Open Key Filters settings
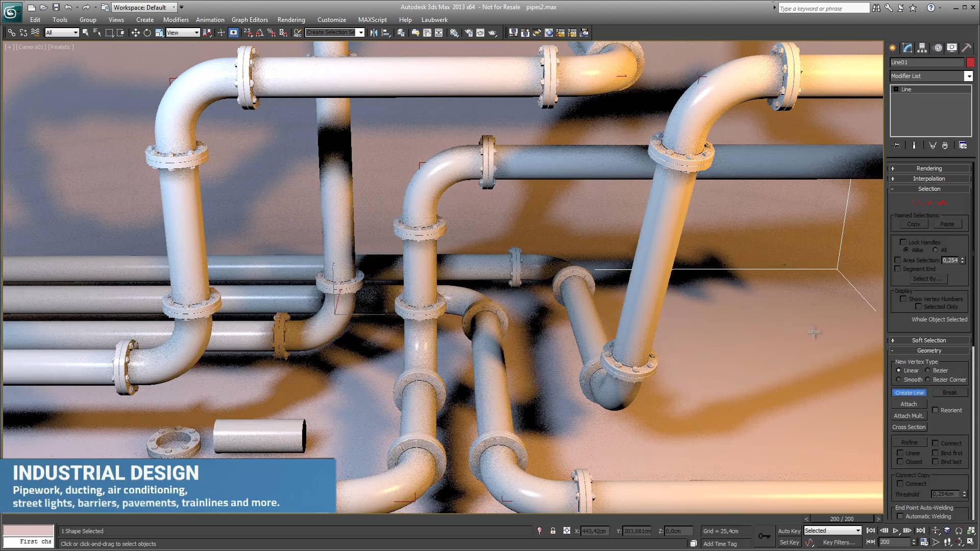This screenshot has height=551, width=980. point(839,542)
